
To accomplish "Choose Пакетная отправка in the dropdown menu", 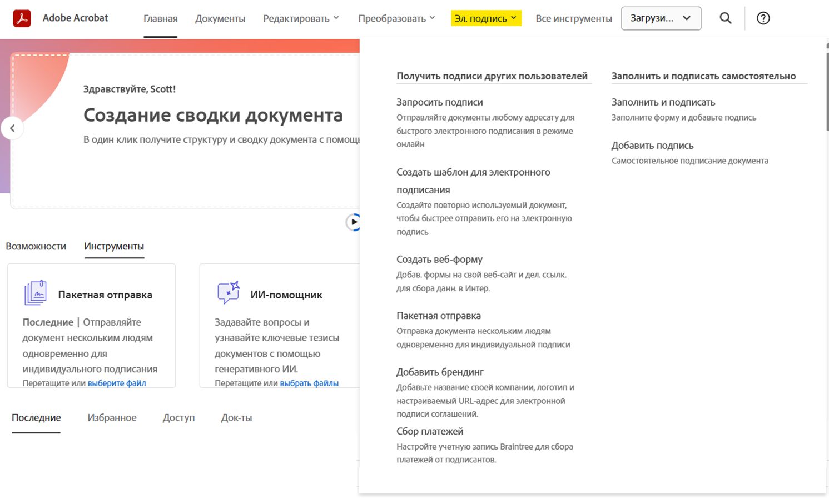I will coord(439,316).
